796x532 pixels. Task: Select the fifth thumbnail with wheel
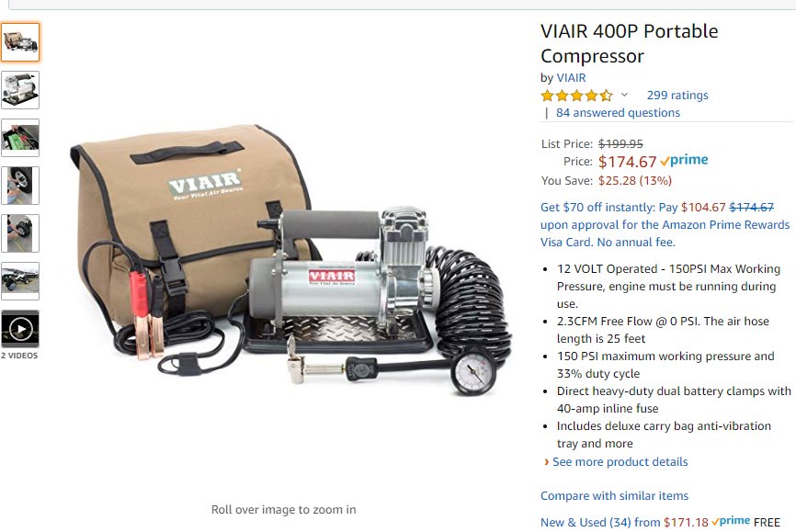(20, 233)
